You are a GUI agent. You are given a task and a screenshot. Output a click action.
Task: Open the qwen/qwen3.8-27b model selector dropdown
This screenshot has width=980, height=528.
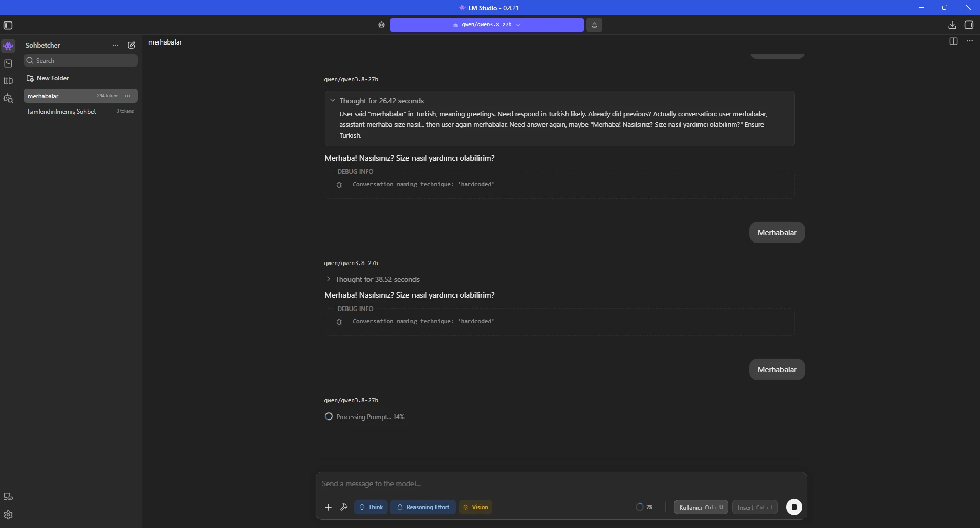pyautogui.click(x=487, y=25)
